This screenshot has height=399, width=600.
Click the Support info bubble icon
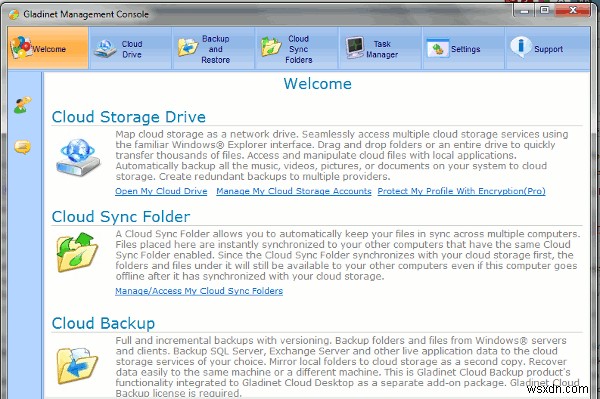[x=520, y=47]
